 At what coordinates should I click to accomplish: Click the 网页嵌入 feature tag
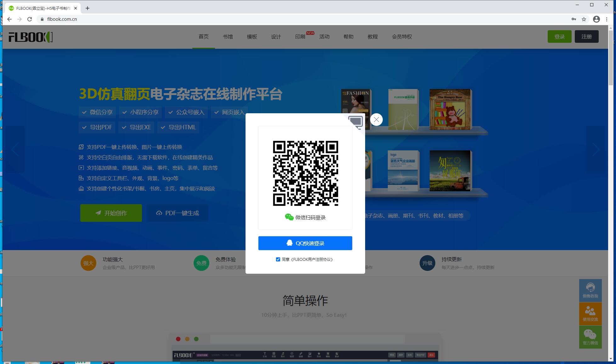tap(229, 112)
